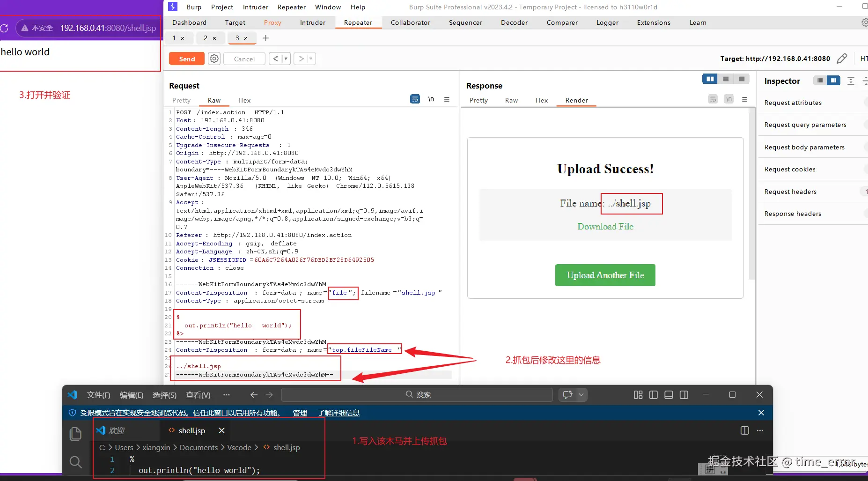Image resolution: width=868 pixels, height=481 pixels.
Task: Open the Intruder menu in Burp
Action: tap(256, 7)
